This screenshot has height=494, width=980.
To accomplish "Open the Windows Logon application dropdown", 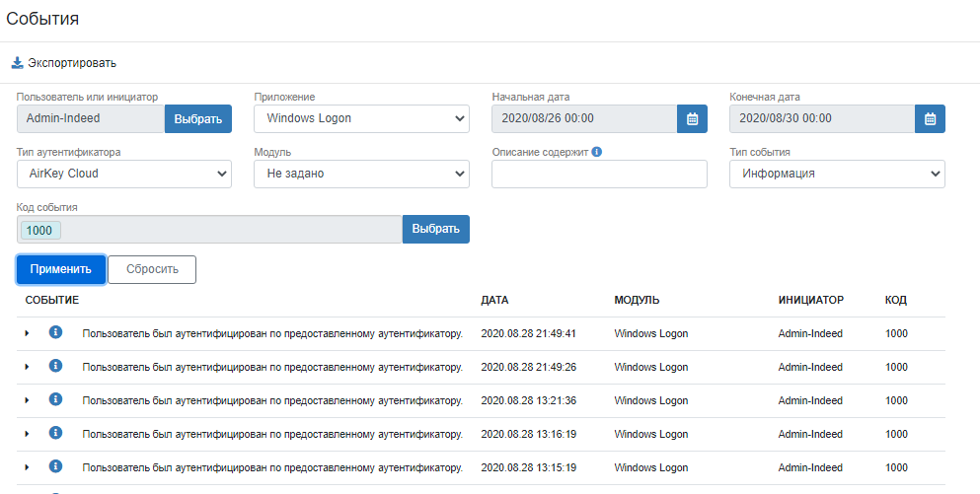I will 361,118.
